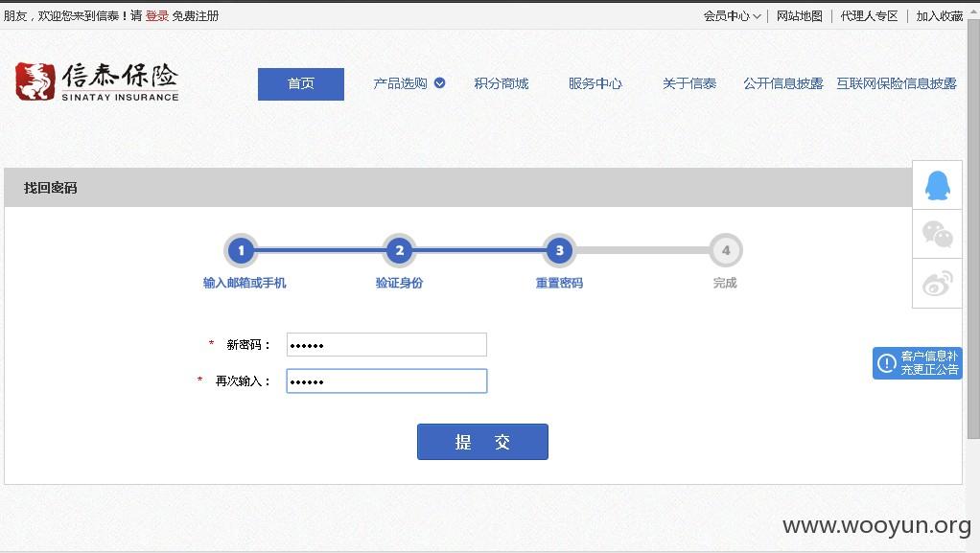Open the 客户信息补充更正公告 banner
The width and height of the screenshot is (980, 553).
(x=917, y=363)
